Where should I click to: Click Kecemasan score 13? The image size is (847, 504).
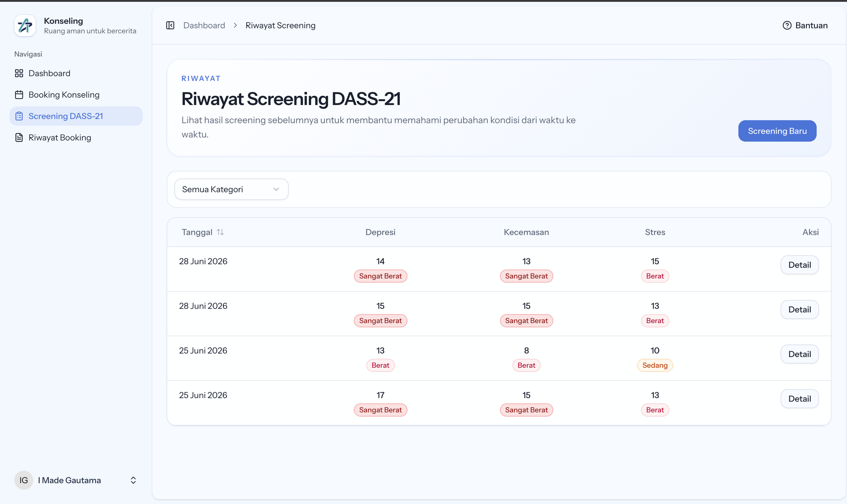click(x=526, y=261)
